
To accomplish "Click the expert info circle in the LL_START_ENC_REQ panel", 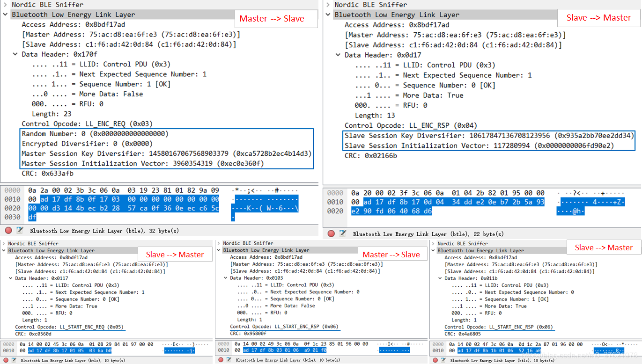I will tap(6, 360).
